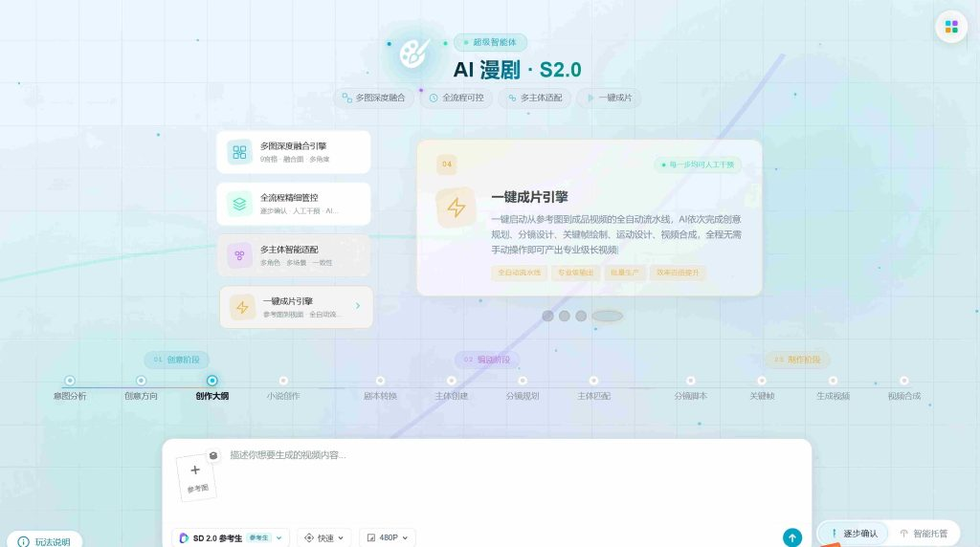
Task: Switch to 逐步确认 mode
Action: 854,534
